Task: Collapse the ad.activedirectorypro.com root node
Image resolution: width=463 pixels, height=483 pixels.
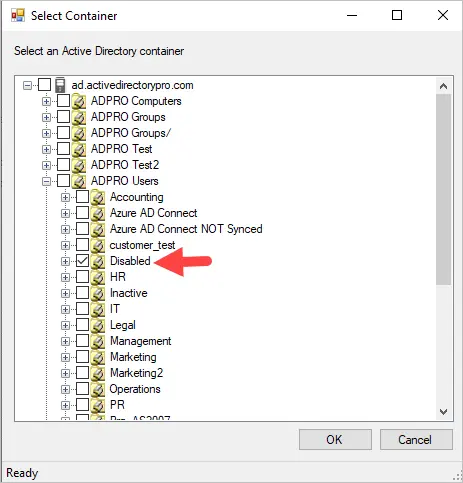Action: tap(27, 86)
